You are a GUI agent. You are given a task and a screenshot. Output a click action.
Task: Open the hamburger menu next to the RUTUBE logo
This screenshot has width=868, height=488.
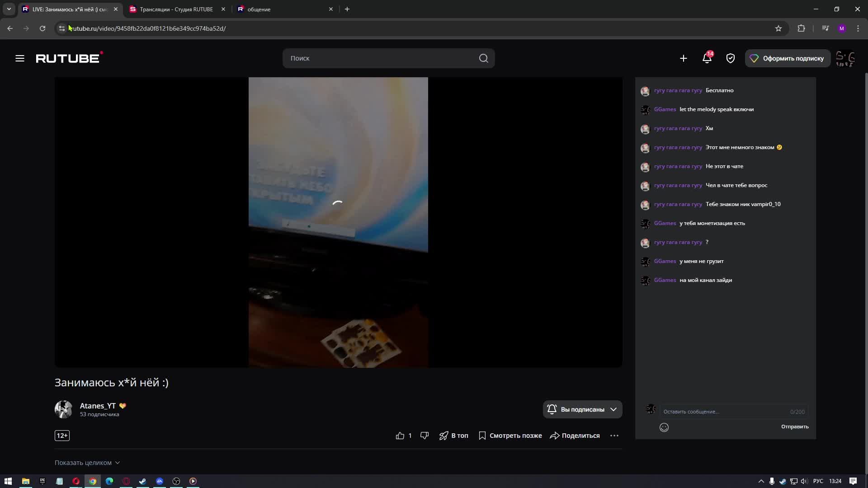click(x=19, y=58)
